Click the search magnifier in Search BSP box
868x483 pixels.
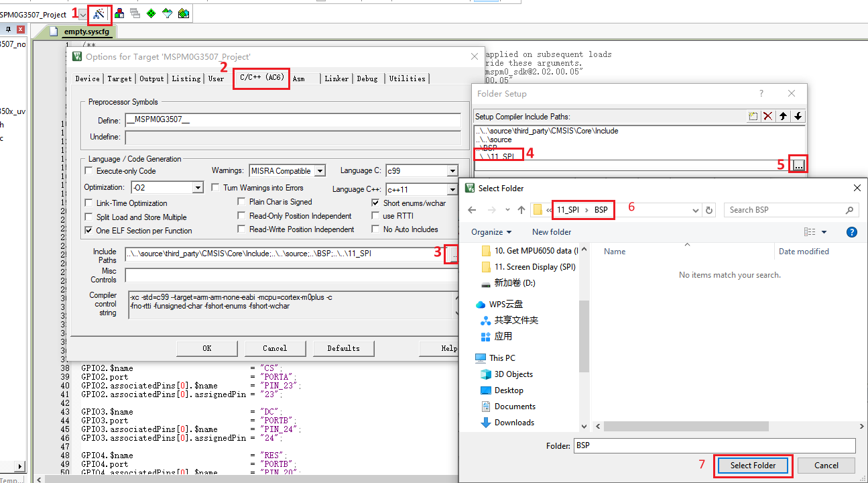(x=849, y=210)
